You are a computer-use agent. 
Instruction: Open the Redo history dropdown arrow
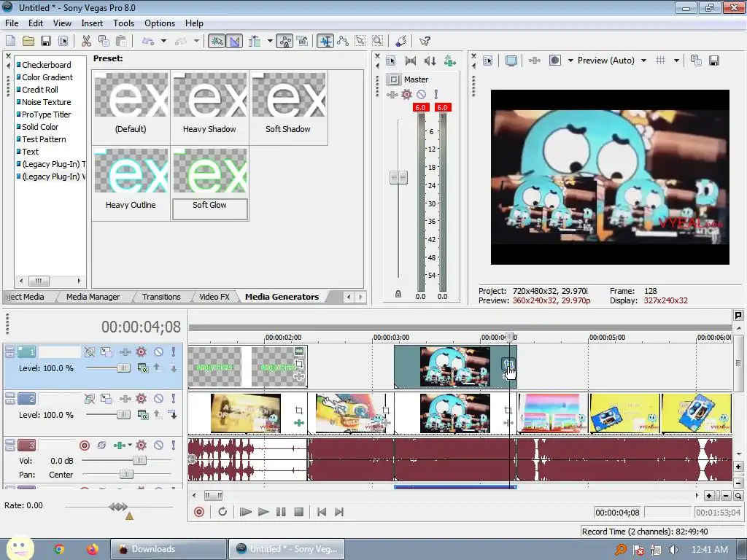pyautogui.click(x=196, y=41)
